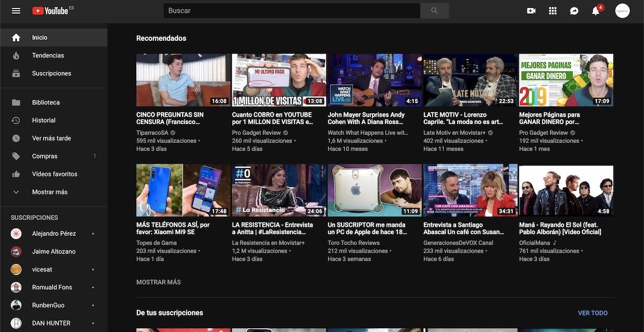Open title 'Maná - Rayando El Sol'
The height and width of the screenshot is (332, 644).
click(x=560, y=228)
